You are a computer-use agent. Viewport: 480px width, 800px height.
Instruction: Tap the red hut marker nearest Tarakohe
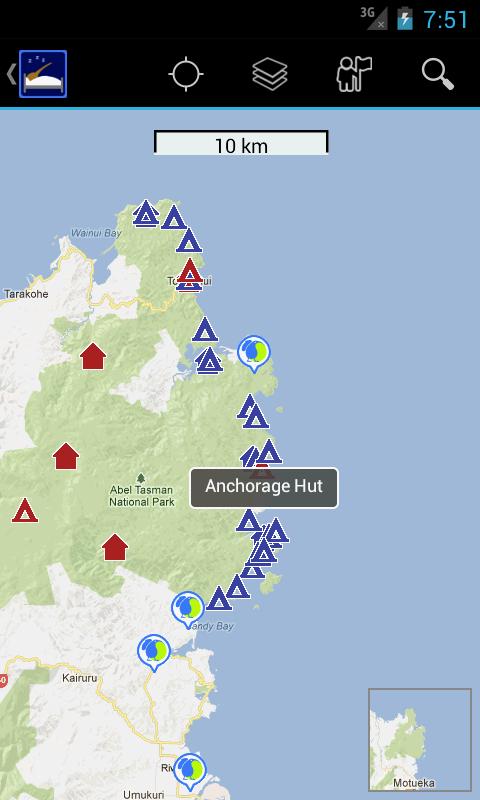(93, 356)
